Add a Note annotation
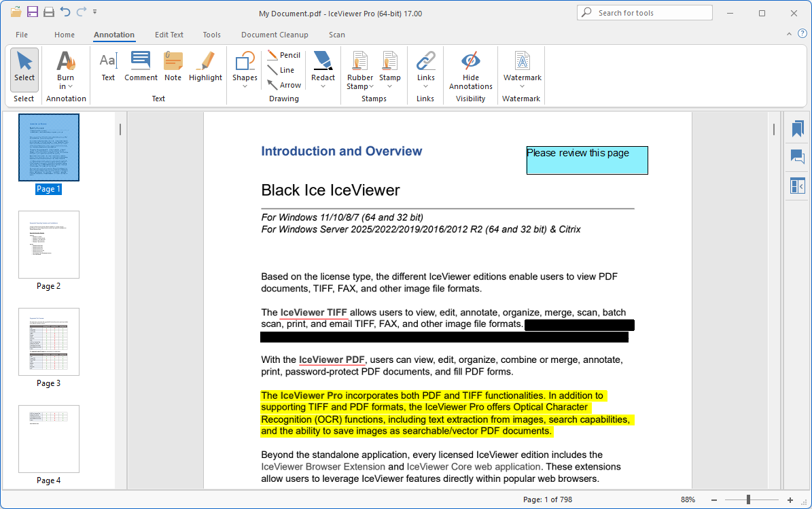812x509 pixels. (173, 67)
